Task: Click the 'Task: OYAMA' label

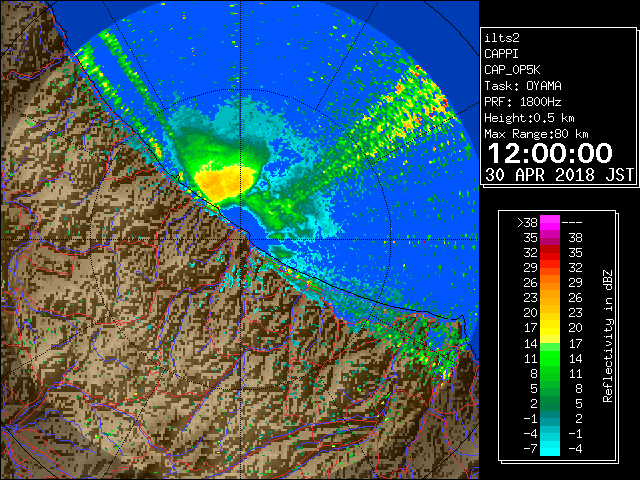Action: click(x=523, y=86)
